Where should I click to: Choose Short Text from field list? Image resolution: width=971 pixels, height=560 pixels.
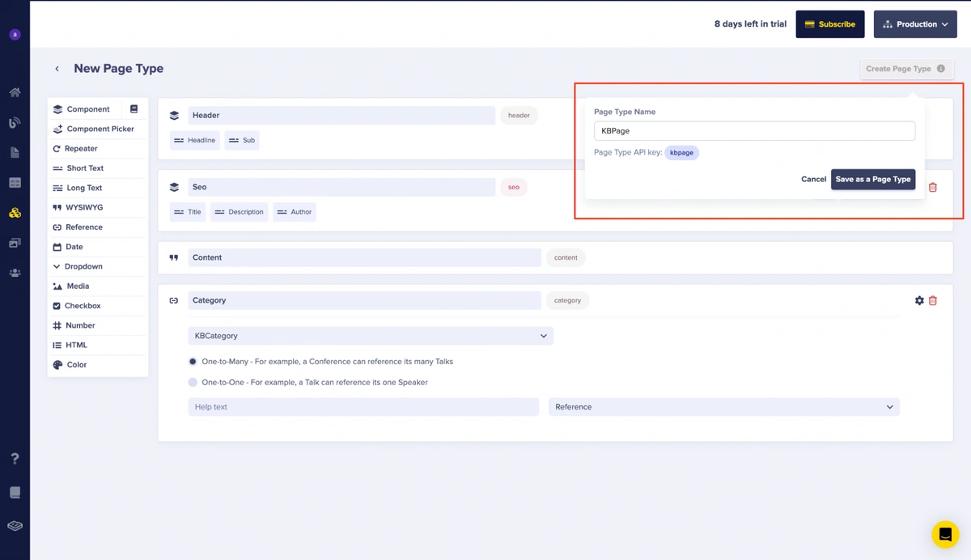[x=84, y=168]
